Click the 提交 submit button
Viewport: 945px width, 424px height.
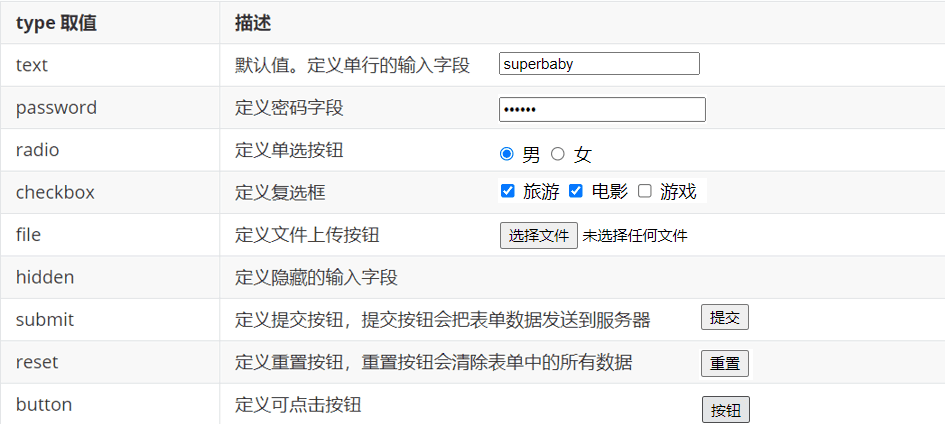724,317
